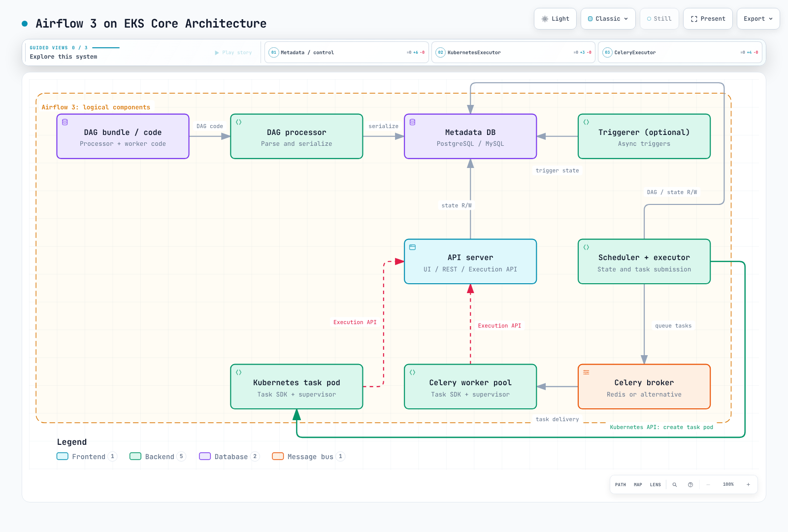Click the code icon in Celery worker pool node
788x532 pixels.
pyautogui.click(x=413, y=372)
